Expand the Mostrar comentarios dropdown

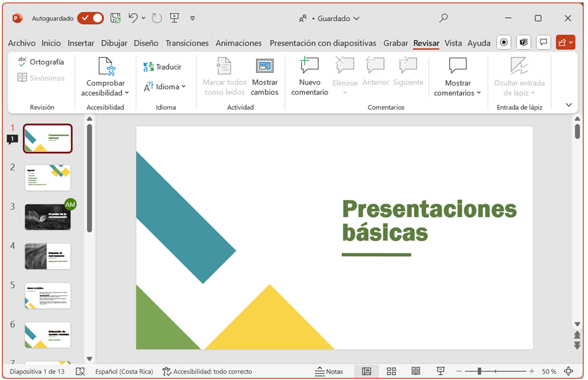(x=478, y=93)
